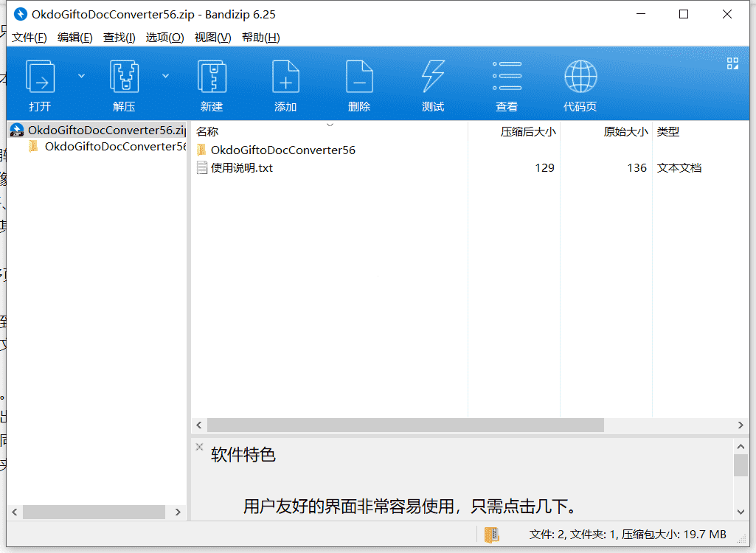
Task: Click the Bandizip logo in the title bar
Action: pyautogui.click(x=20, y=15)
